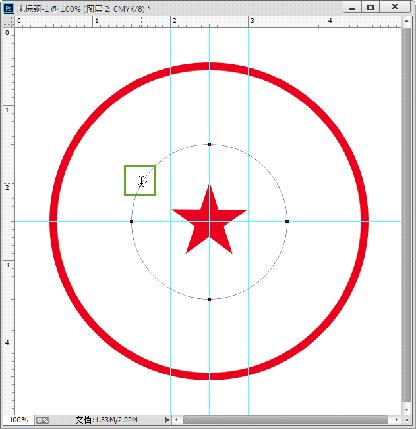Viewport: 416px width, 429px height.
Task: Click the top anchor point of the circular path
Action: point(209,144)
